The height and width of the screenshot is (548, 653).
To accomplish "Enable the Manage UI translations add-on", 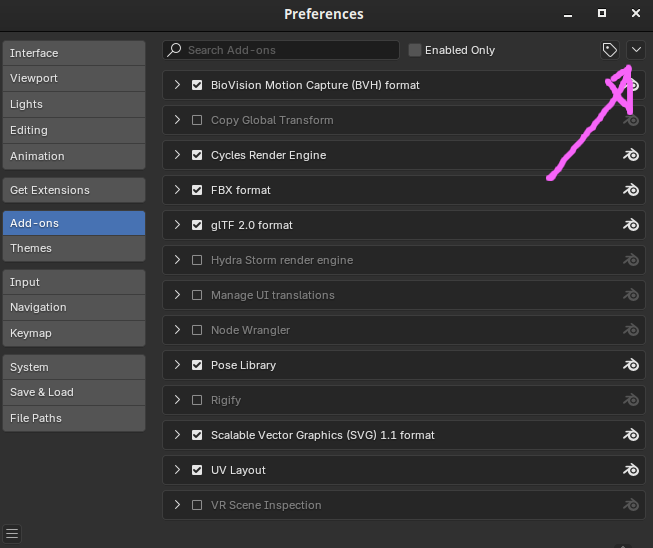I will point(197,295).
